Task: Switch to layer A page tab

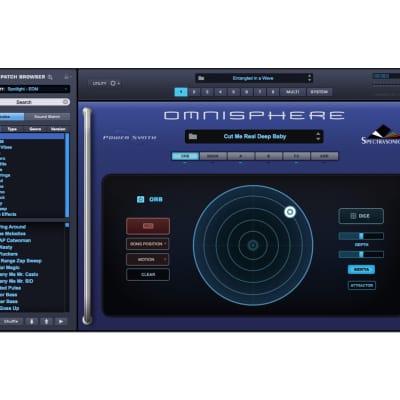Action: pyautogui.click(x=241, y=156)
